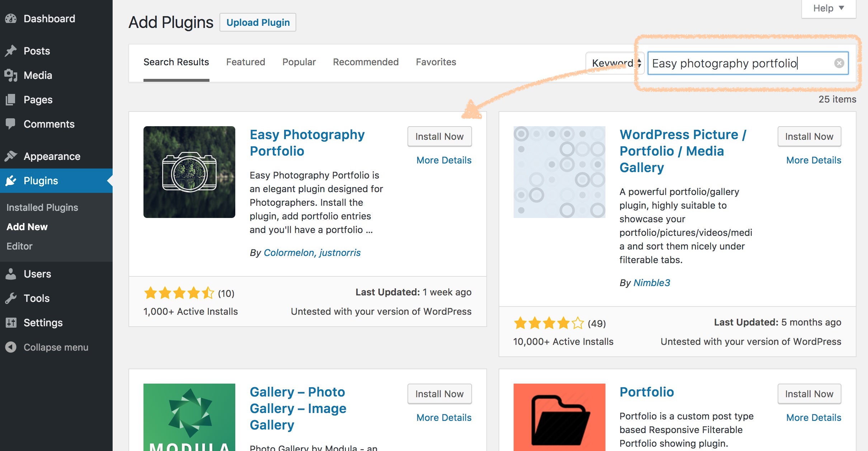This screenshot has height=451, width=868.
Task: Click "10,000+ Active Installs" text
Action: [x=563, y=342]
